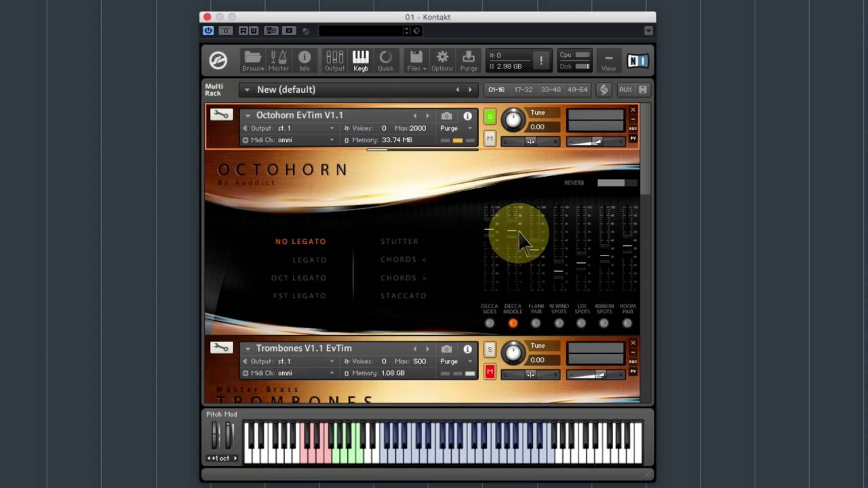Select the CHORDS < articulation
868x488 pixels.
point(403,260)
